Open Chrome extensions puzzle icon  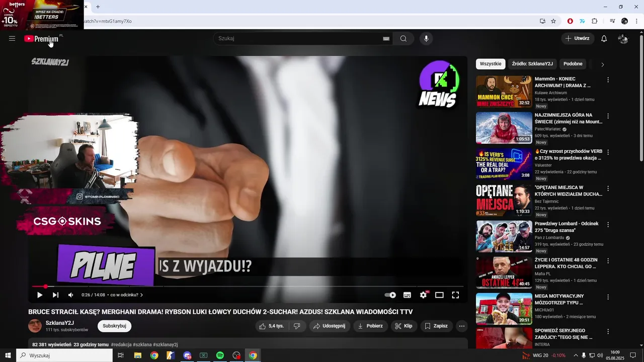[x=595, y=21]
